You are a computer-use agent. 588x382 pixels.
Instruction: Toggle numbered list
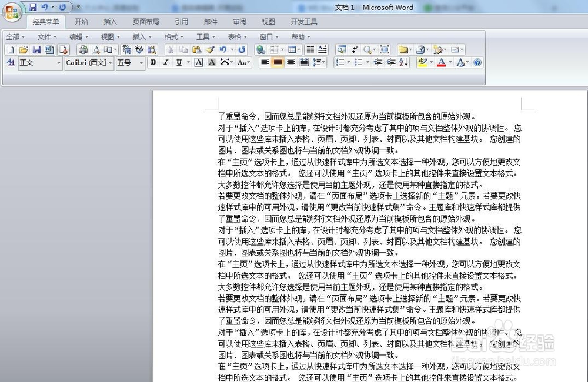click(340, 63)
